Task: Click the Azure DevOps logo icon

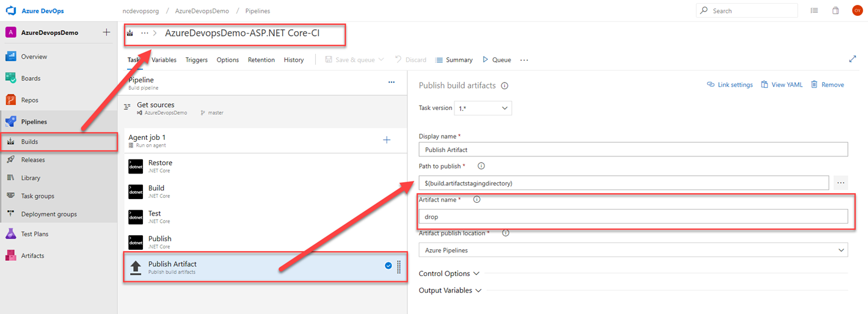Action: [10, 11]
